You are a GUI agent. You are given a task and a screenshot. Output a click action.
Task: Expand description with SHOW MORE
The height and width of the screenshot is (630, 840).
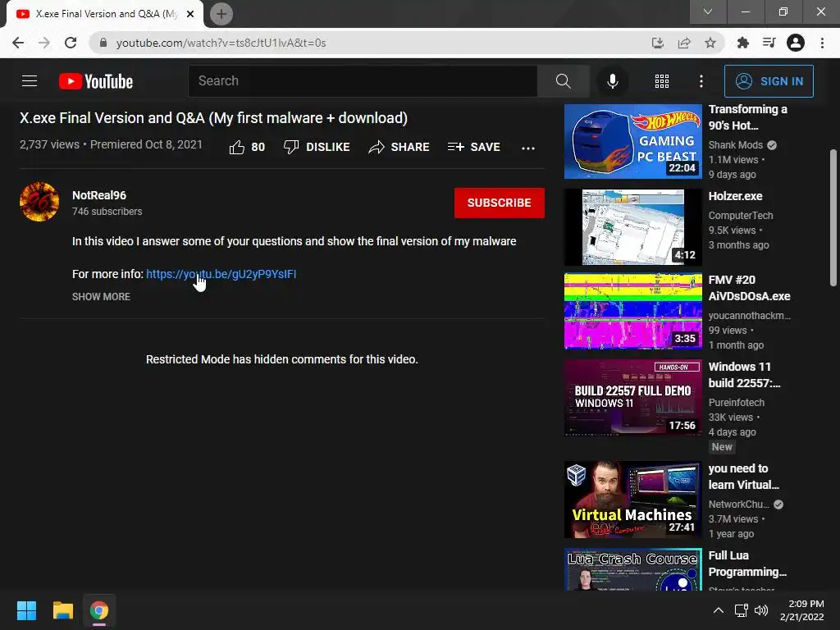point(101,297)
